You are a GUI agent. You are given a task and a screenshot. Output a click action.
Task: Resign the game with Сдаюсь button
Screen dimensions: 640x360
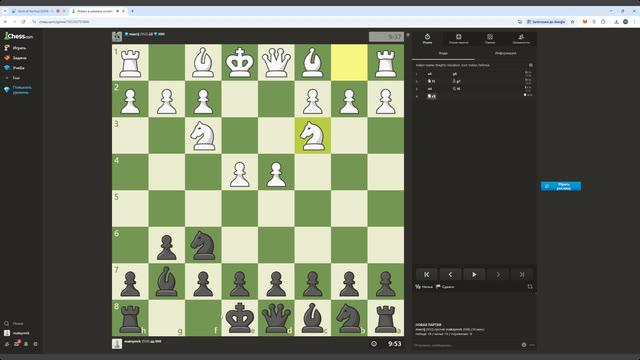click(445, 287)
